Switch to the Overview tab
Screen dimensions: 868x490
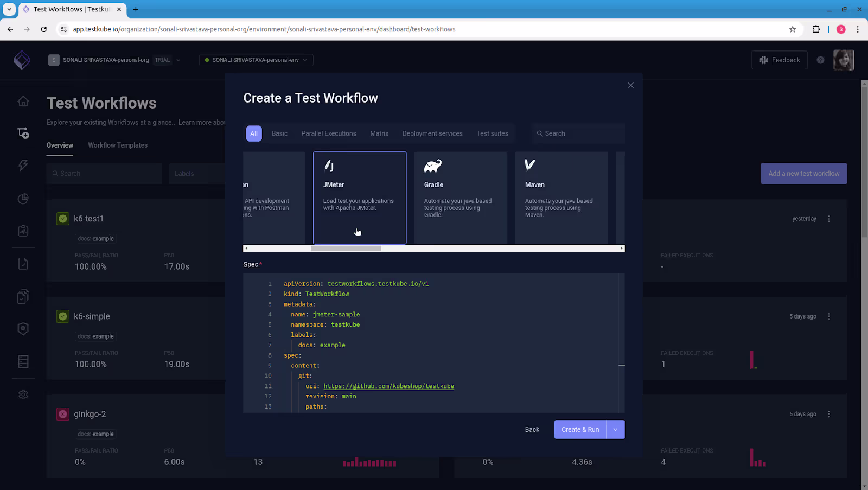click(x=60, y=145)
